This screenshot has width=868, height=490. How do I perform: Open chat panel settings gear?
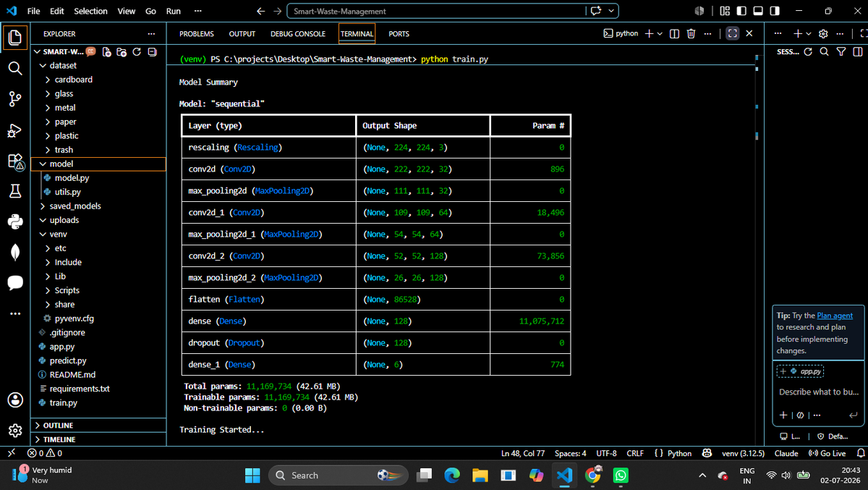click(x=822, y=34)
